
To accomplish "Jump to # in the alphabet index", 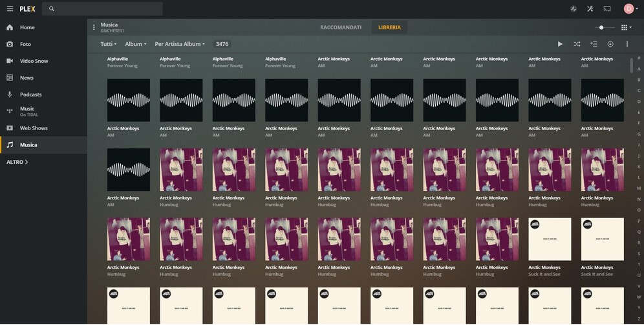I will coord(639,58).
